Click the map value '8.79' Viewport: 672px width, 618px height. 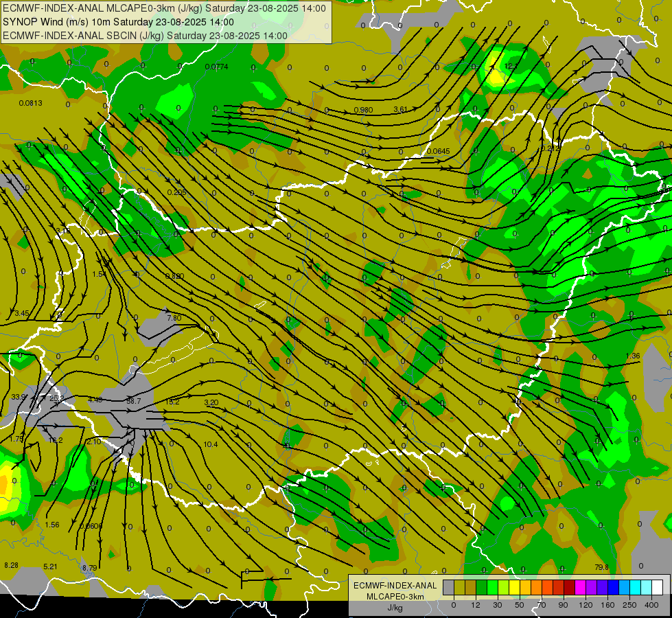coord(89,568)
